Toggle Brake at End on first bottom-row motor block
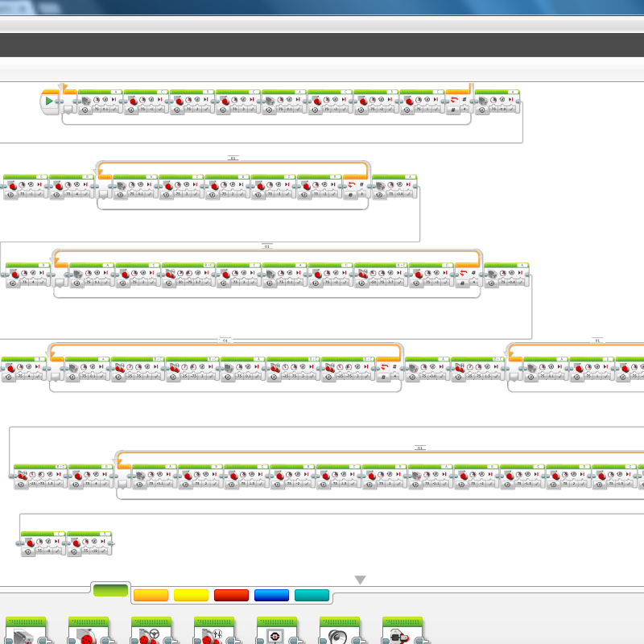This screenshot has width=644, height=644. click(57, 551)
